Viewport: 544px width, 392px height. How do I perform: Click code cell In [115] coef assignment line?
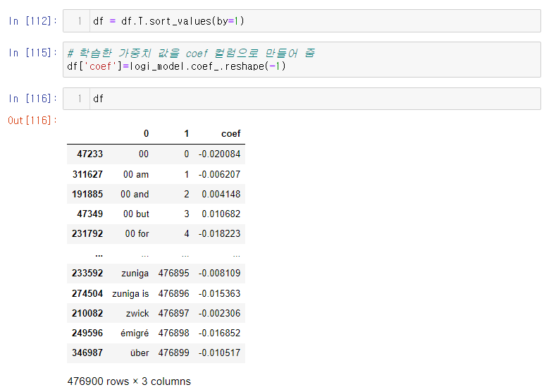[x=176, y=66]
